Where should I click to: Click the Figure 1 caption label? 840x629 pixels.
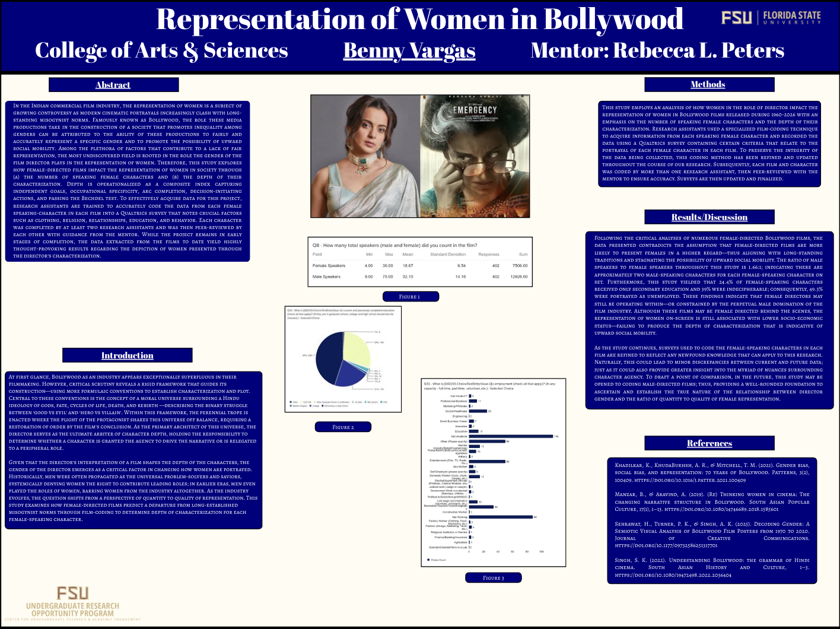[409, 297]
